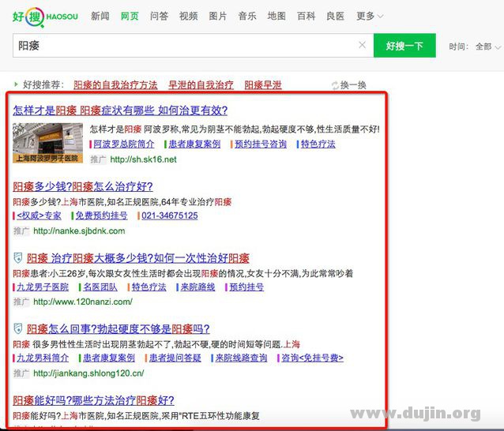The width and height of the screenshot is (504, 431).
Task: Click URL http://jiankang.shlong120.cn/
Action: click(88, 373)
